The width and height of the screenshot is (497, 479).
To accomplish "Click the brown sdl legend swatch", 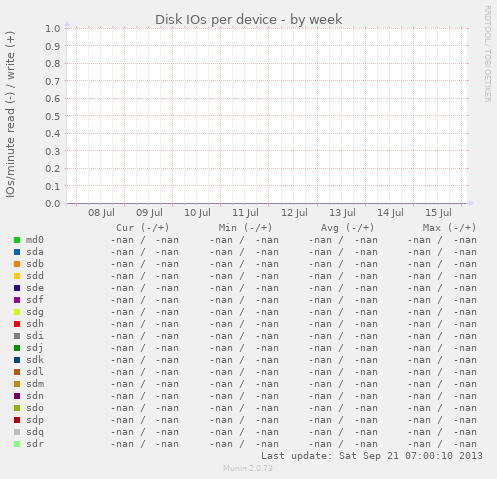I will click(x=17, y=372).
